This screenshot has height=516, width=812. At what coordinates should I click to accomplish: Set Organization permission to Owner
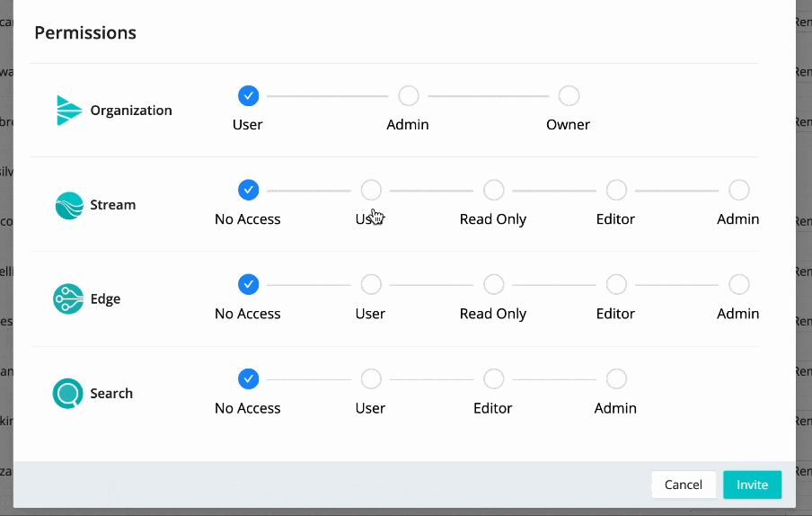[x=569, y=96]
